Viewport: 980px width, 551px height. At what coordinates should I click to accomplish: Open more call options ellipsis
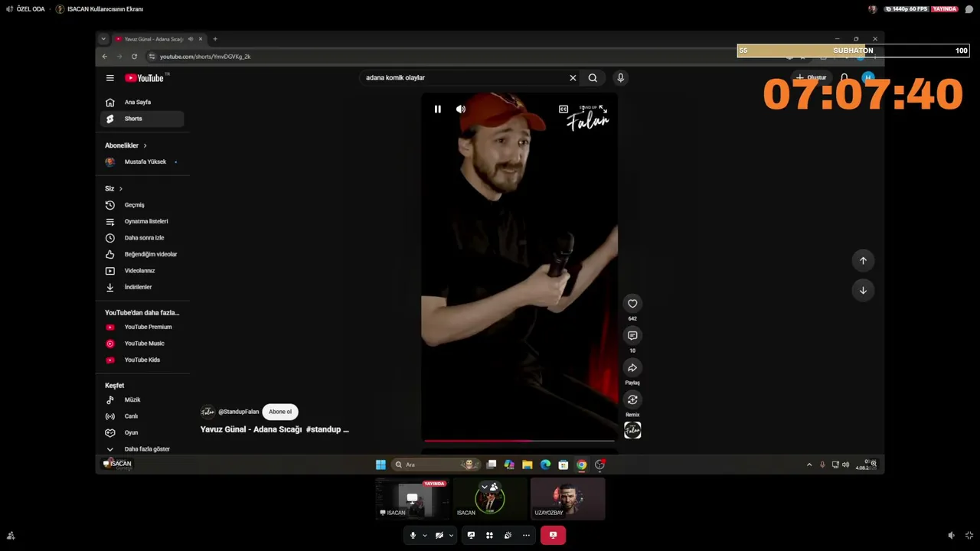(x=526, y=536)
